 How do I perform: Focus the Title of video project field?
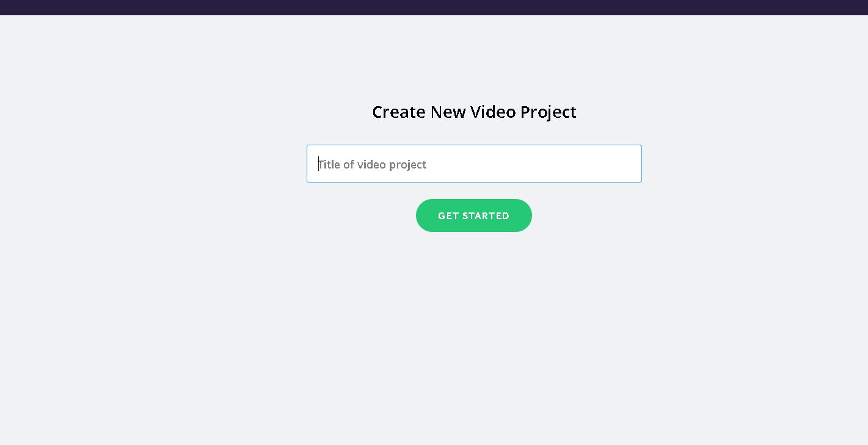(474, 164)
